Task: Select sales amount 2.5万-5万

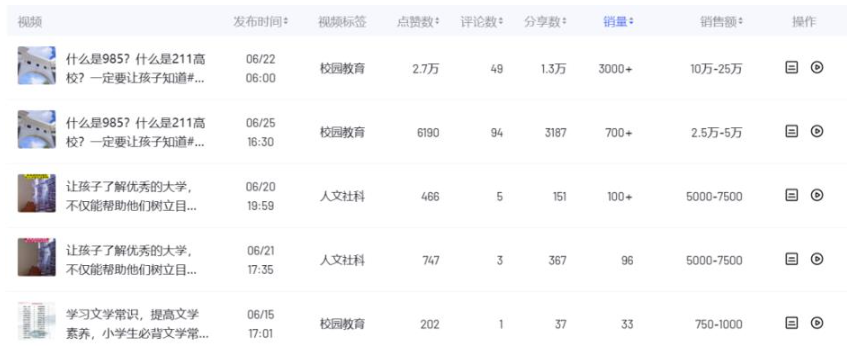Action: 716,132
